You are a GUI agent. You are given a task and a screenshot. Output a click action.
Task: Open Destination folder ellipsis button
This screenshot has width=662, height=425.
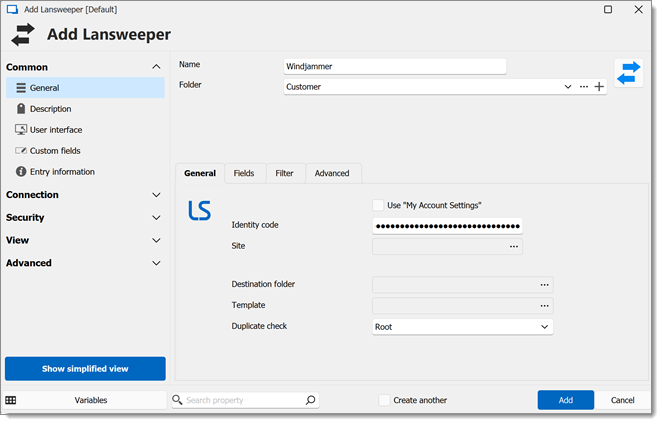coord(545,285)
